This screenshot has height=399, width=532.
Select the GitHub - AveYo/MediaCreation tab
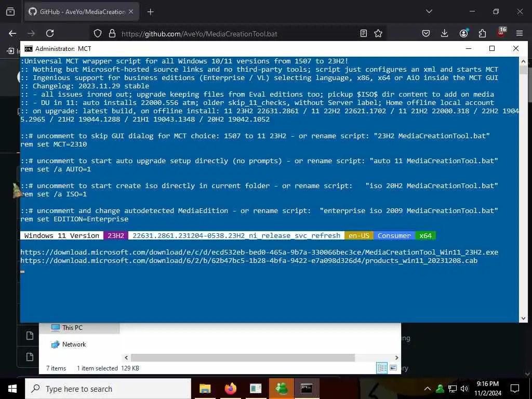tap(82, 11)
